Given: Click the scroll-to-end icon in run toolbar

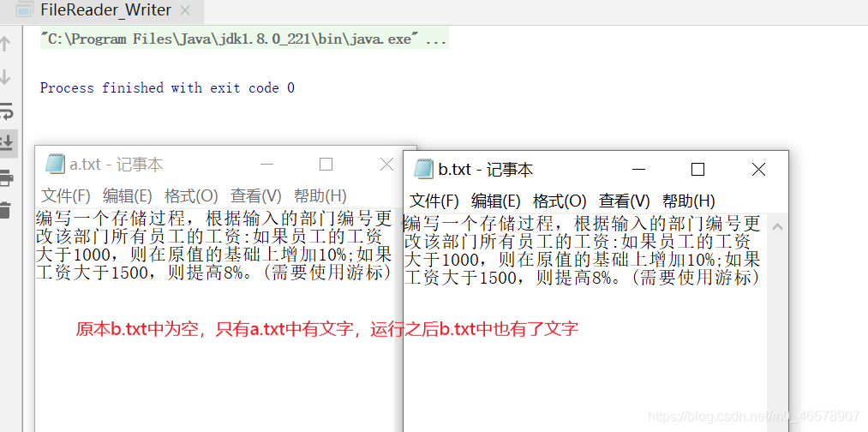Looking at the screenshot, I should [6, 143].
